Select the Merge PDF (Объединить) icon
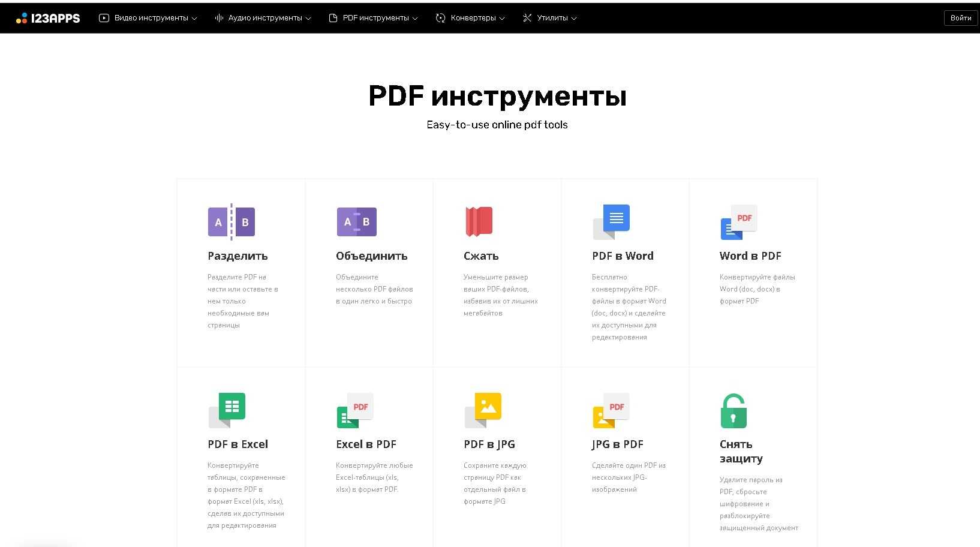Image resolution: width=980 pixels, height=547 pixels. click(357, 222)
